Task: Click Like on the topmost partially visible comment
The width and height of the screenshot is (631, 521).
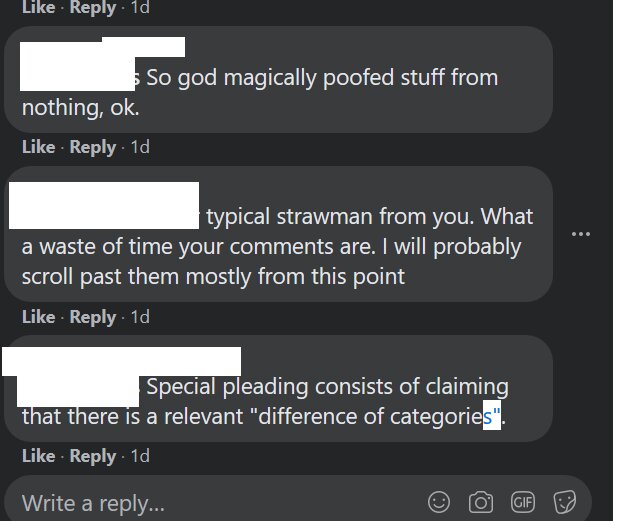Action: (x=39, y=7)
